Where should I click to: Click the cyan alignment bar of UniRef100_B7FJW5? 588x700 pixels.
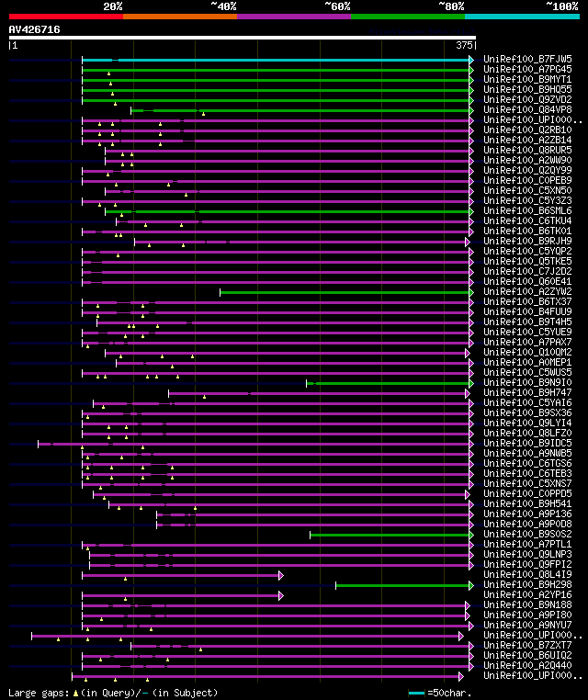[x=276, y=60]
